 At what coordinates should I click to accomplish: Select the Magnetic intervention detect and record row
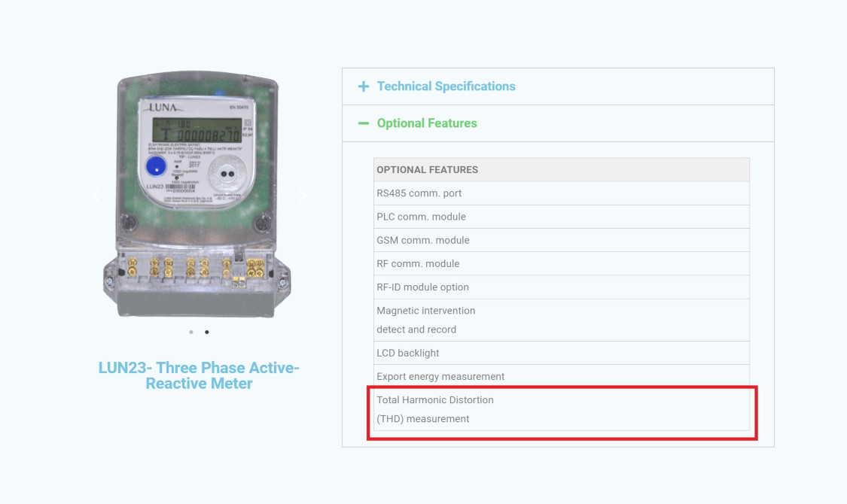(x=561, y=320)
